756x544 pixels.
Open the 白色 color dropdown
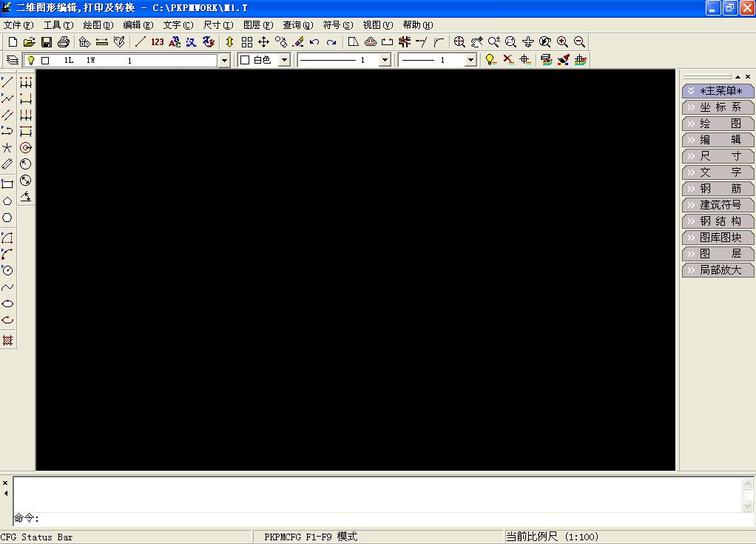pos(284,61)
